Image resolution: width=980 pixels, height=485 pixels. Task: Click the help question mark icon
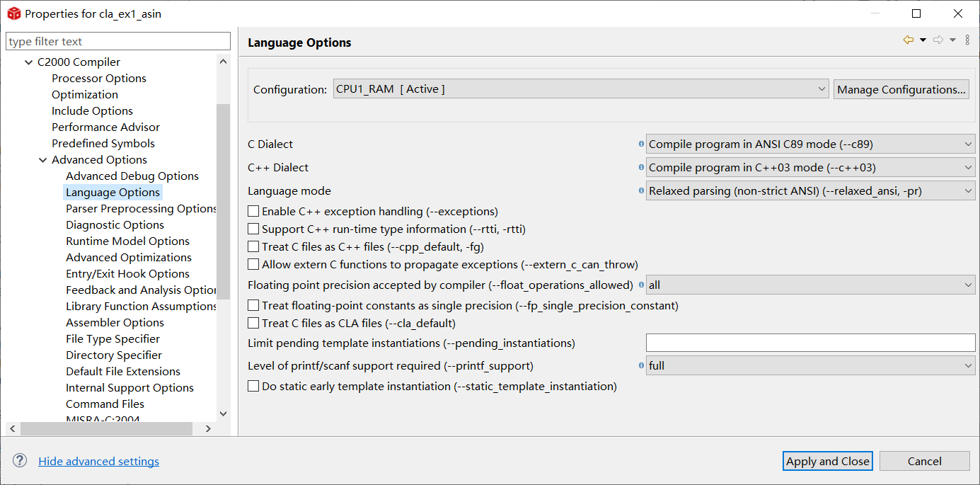coord(20,461)
